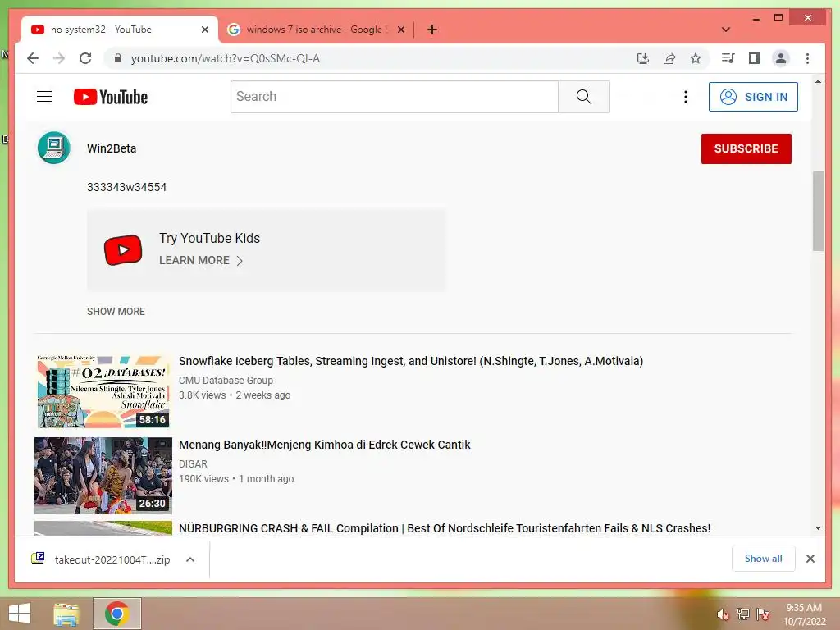Image resolution: width=840 pixels, height=630 pixels.
Task: Click the browser forward arrow
Action: [x=59, y=58]
